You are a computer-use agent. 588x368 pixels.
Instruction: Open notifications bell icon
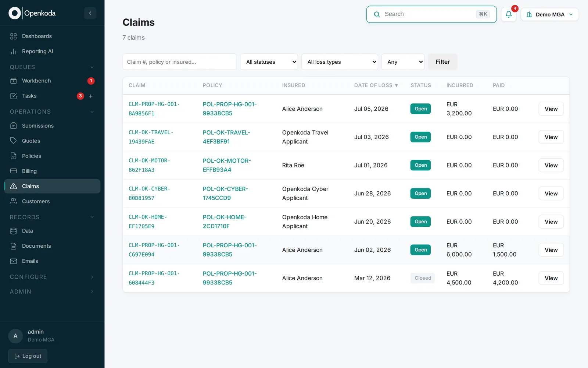tap(509, 14)
